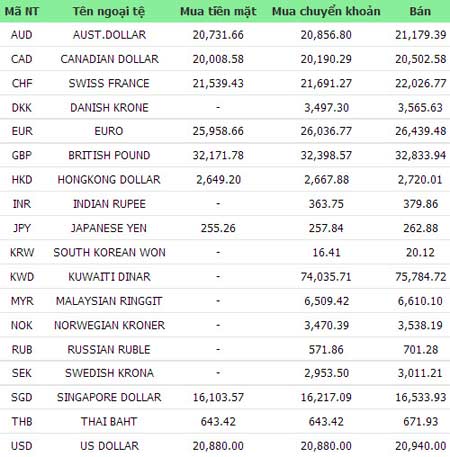
Task: Click the "Bán" column header
Action: click(420, 11)
